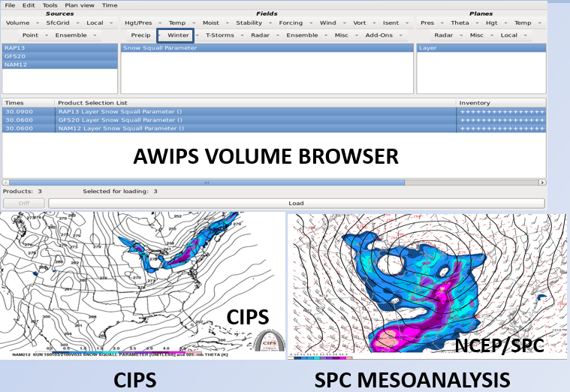Screen dimensions: 570x392
Task: Open the T-Storms fields dropdown
Action: coord(225,35)
